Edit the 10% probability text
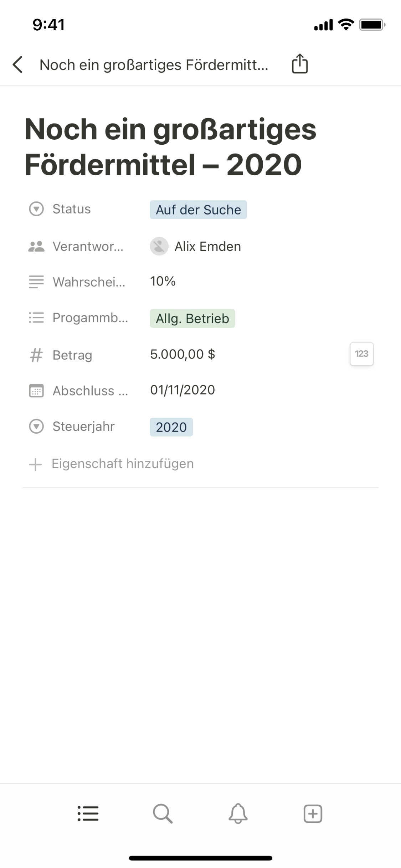This screenshot has width=401, height=868. (x=163, y=281)
